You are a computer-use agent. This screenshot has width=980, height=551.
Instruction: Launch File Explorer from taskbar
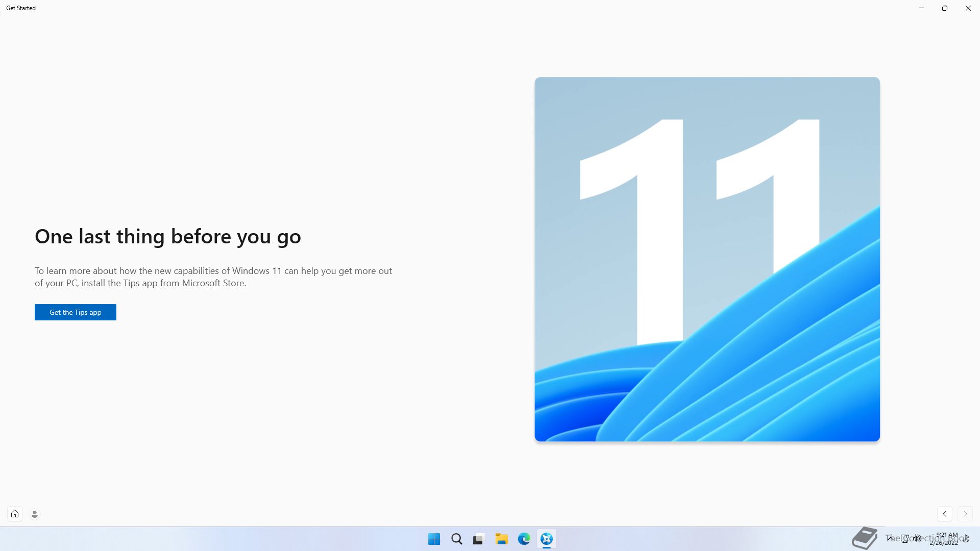pos(501,539)
